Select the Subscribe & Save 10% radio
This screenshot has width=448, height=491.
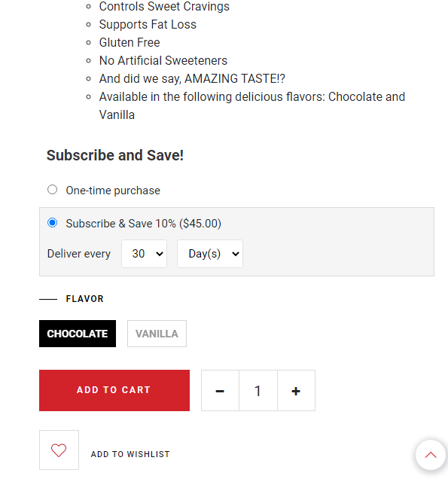(52, 223)
